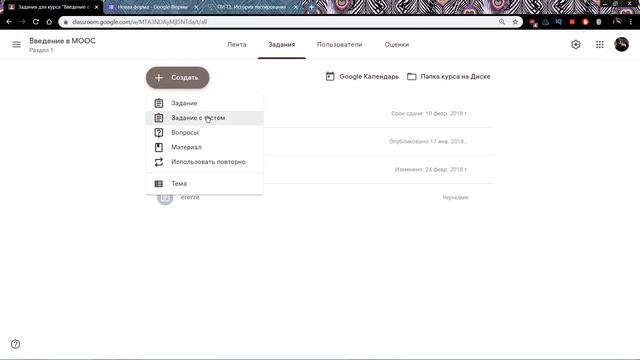Open Папка курса на Диске link
Viewport: 640px width, 360px height.
pos(449,76)
